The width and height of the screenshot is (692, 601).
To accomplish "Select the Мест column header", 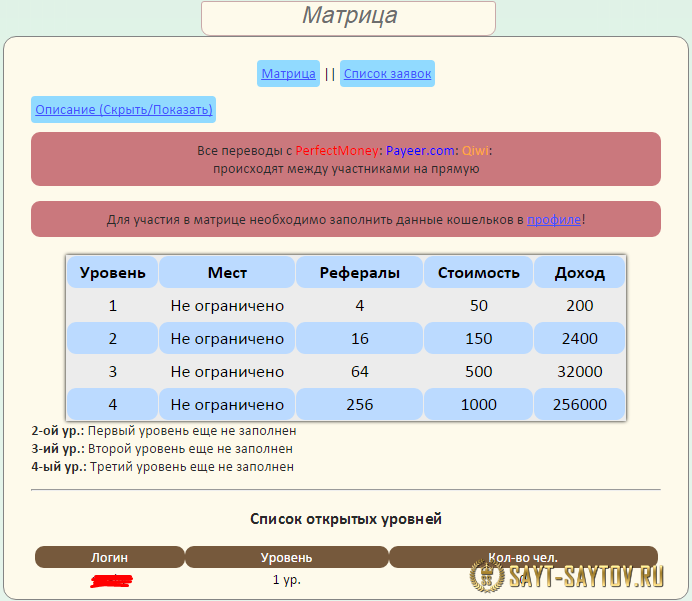I will coord(227,272).
